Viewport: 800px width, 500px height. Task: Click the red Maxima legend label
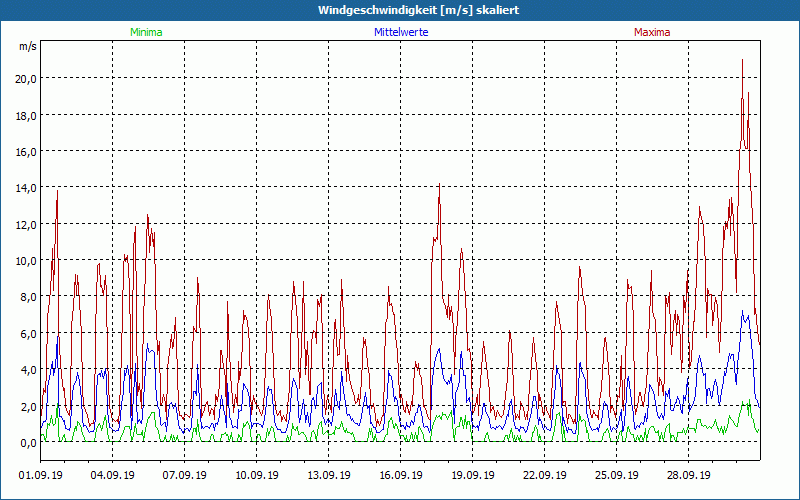point(652,32)
